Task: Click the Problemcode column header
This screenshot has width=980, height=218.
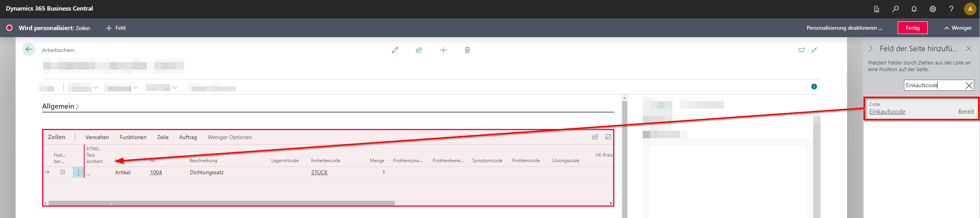Action: click(x=526, y=161)
